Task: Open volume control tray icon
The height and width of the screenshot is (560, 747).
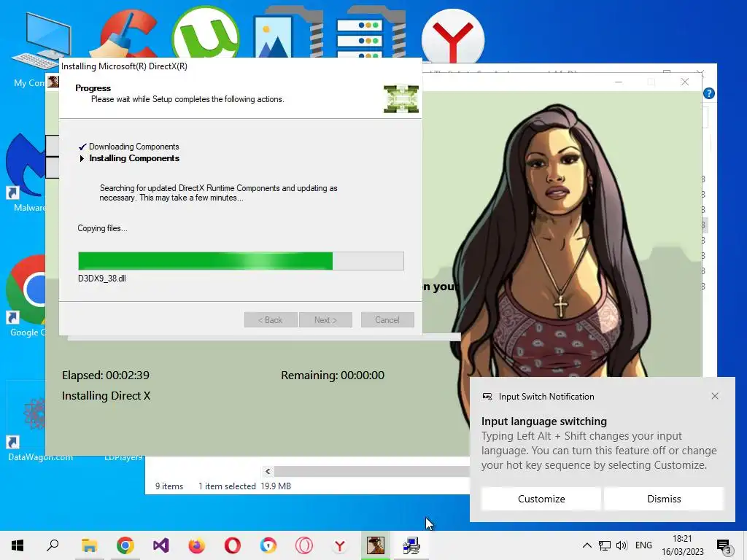Action: (x=622, y=545)
